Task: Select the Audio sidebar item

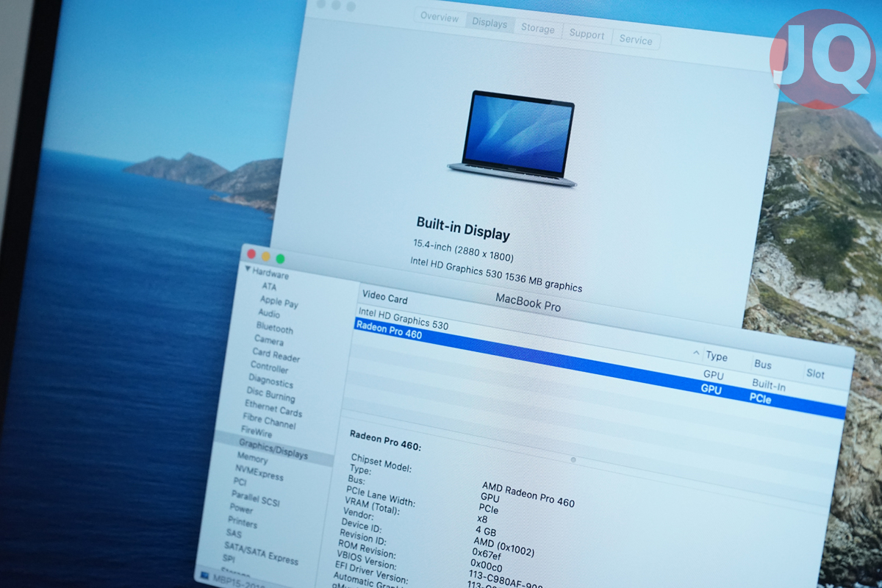Action: pos(269,313)
